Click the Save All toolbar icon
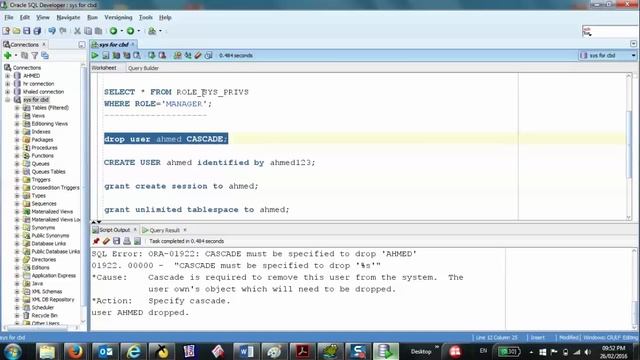Image resolution: width=640 pixels, height=360 pixels. [x=37, y=31]
